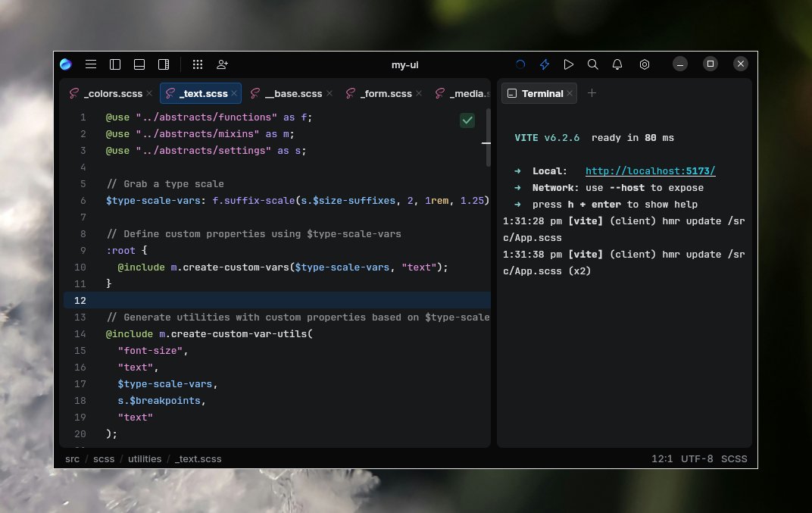Viewport: 812px width, 513px height.
Task: Toggle the left sidebar panel
Action: coord(115,64)
